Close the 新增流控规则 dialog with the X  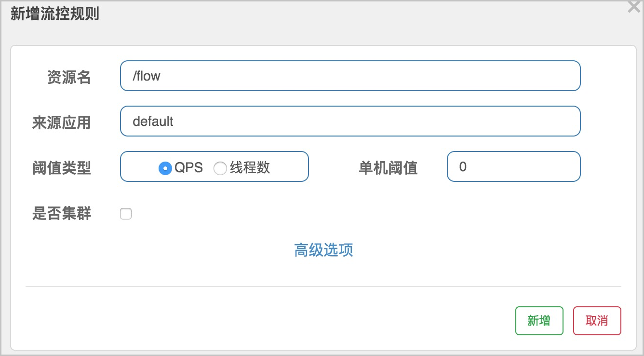tap(634, 7)
